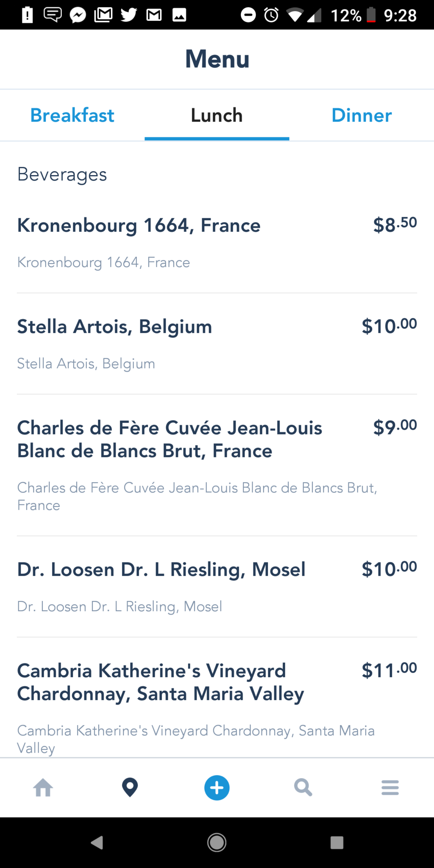Select Dr. Loosen Dr. L Riesling item
The width and height of the screenshot is (434, 868).
coord(217,587)
